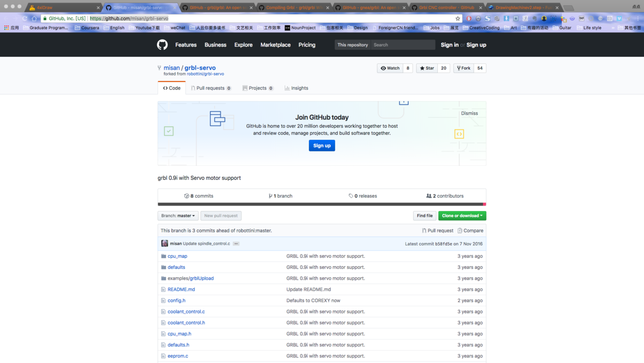Click the Watch button with eye icon
Viewport: 644px width, 363px height.
coord(390,68)
